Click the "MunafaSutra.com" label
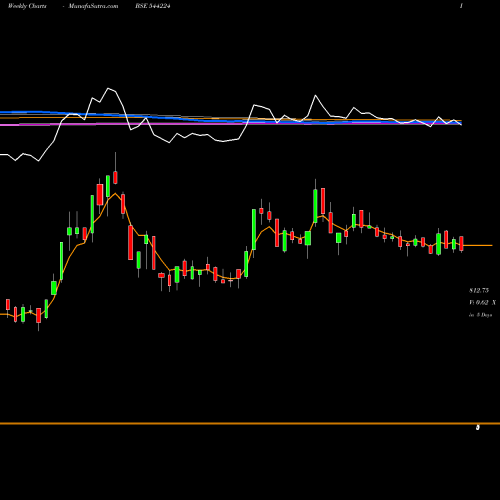500x500 pixels. pos(93,6)
